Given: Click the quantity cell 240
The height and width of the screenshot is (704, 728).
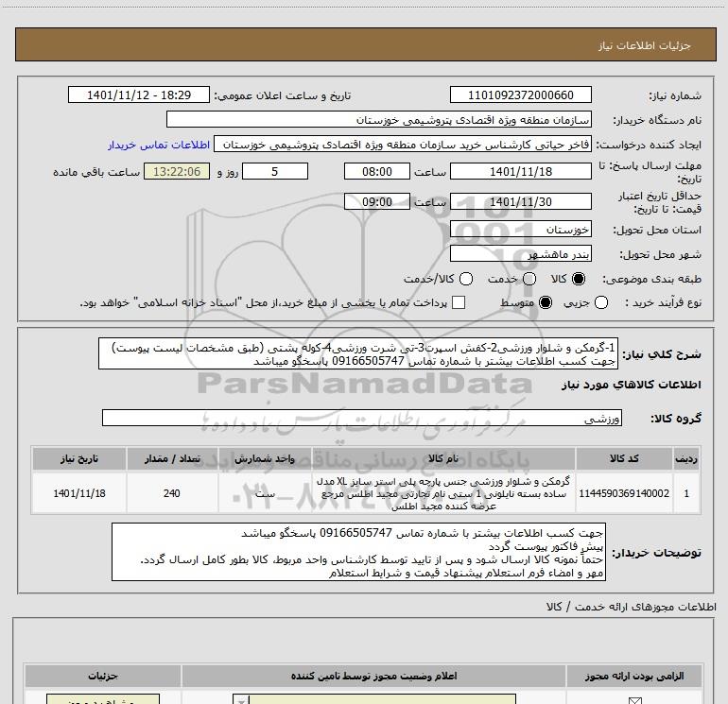Looking at the screenshot, I should [x=172, y=493].
